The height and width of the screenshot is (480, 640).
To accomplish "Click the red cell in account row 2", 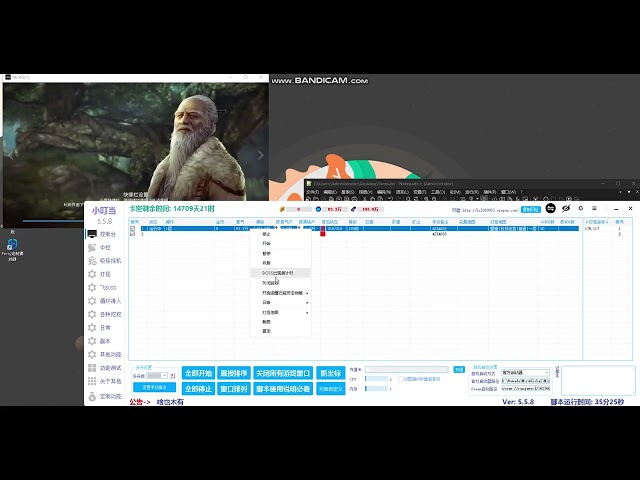I will 322,234.
